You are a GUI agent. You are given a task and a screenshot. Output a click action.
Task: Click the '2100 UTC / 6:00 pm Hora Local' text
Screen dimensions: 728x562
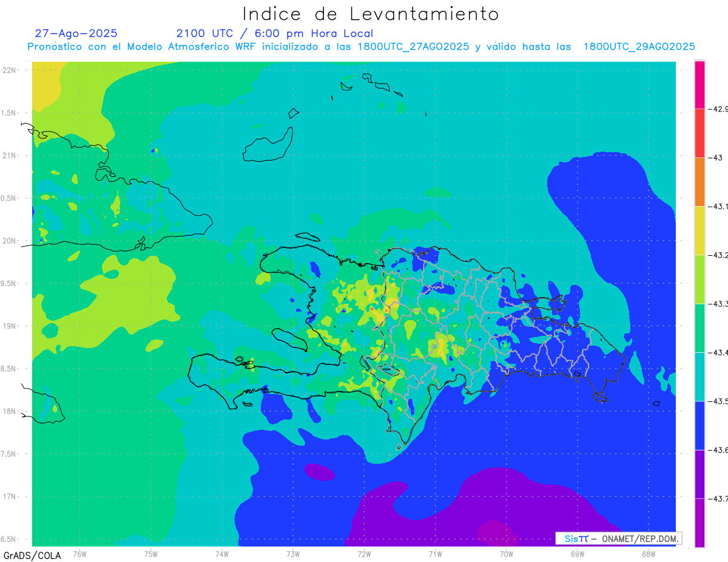275,33
